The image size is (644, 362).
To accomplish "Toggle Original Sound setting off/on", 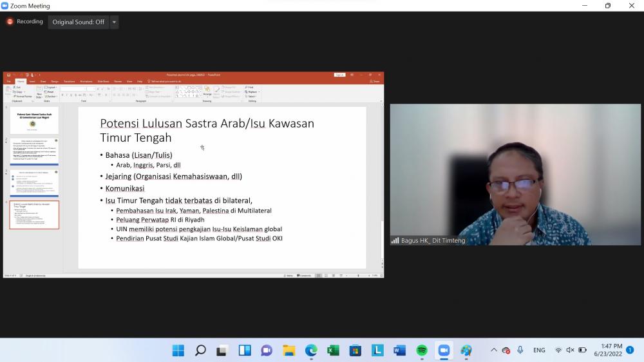I will coord(78,22).
